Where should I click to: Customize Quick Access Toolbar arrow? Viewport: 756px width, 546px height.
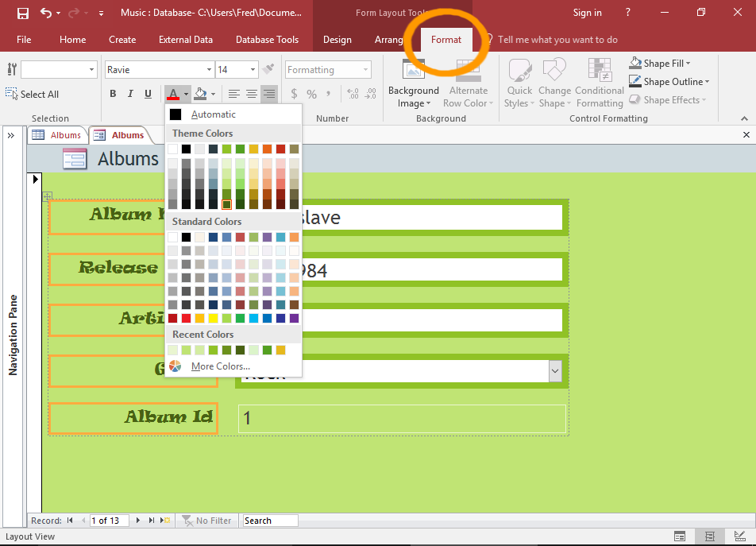coord(101,14)
